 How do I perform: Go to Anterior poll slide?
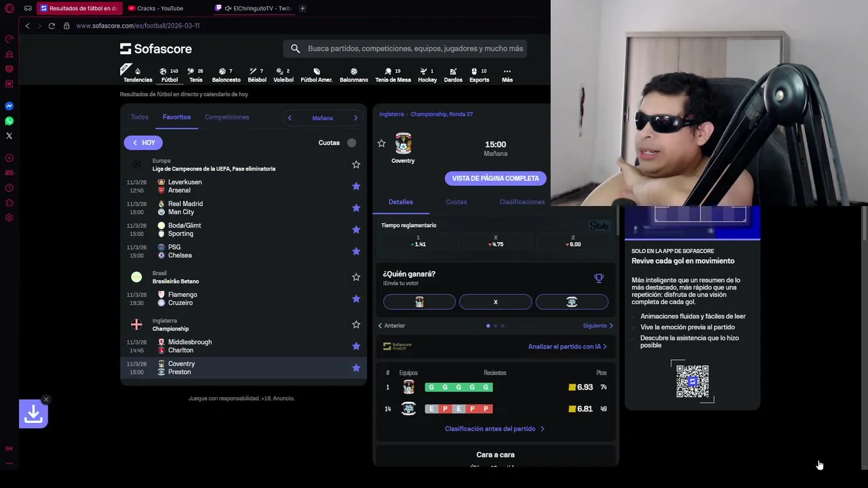(x=391, y=326)
